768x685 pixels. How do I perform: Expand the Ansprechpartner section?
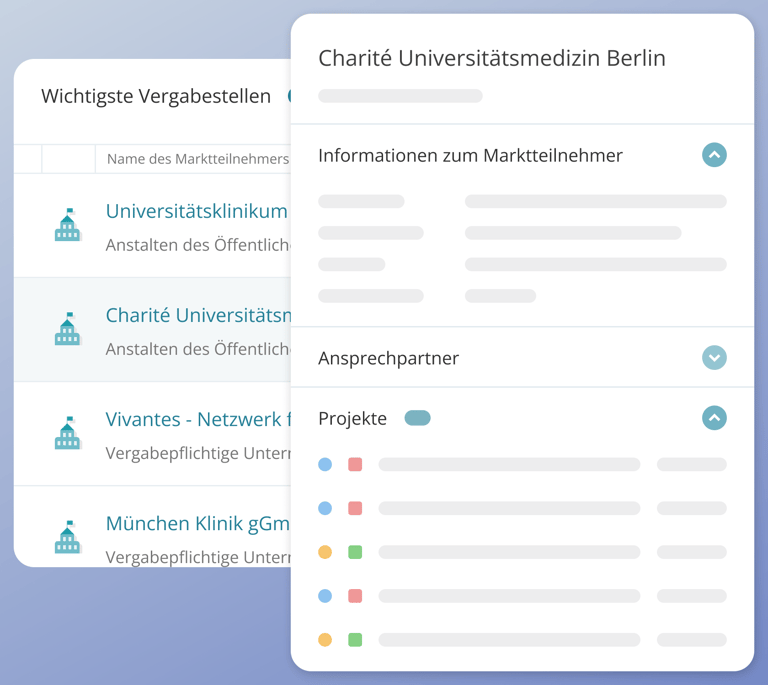click(x=714, y=357)
